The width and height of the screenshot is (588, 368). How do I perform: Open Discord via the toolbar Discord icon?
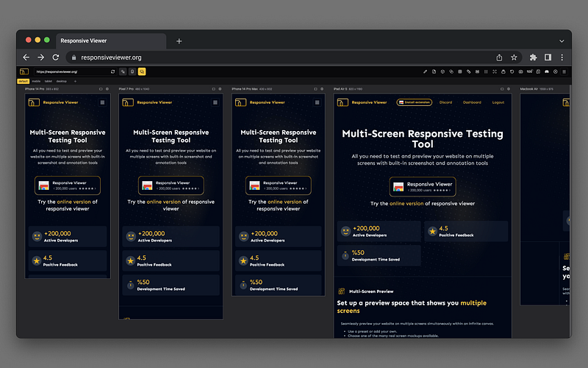pos(547,71)
